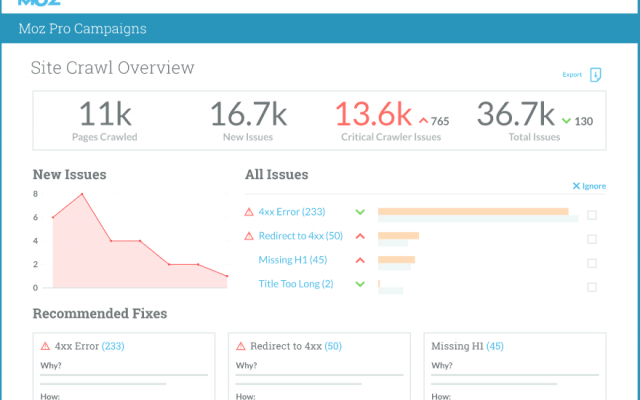Click the Ignore X link
The height and width of the screenshot is (400, 640).
point(589,186)
